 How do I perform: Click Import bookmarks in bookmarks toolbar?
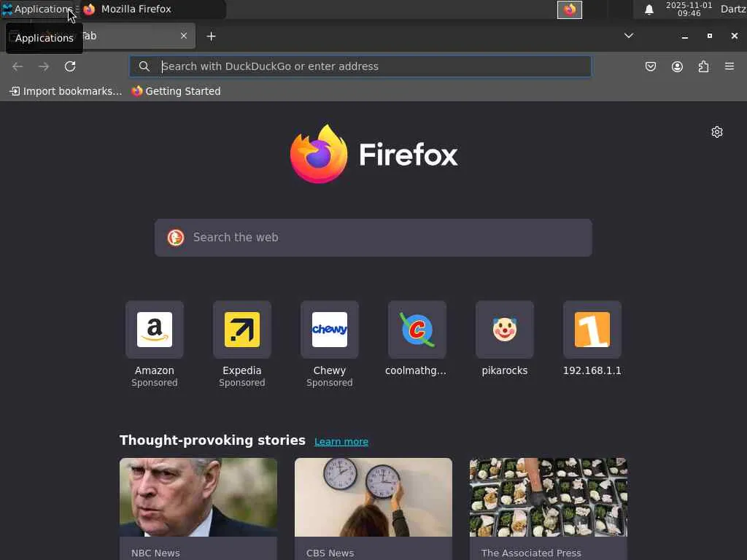(66, 91)
